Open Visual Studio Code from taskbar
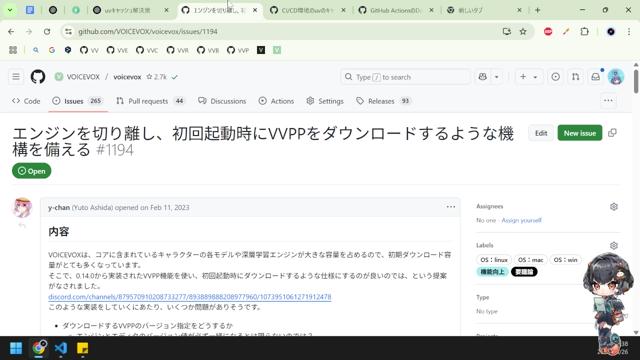Viewport: 640px width, 360px height. [60, 348]
